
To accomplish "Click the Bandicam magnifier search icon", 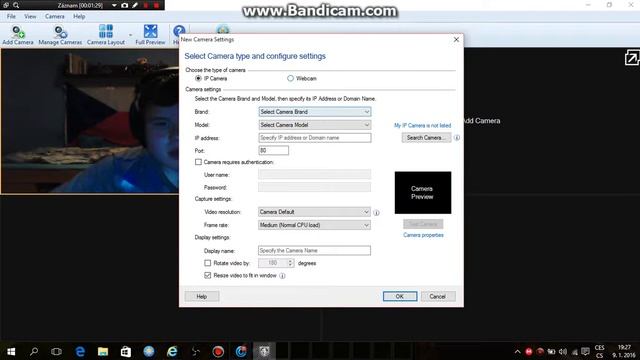I will pos(16,5).
